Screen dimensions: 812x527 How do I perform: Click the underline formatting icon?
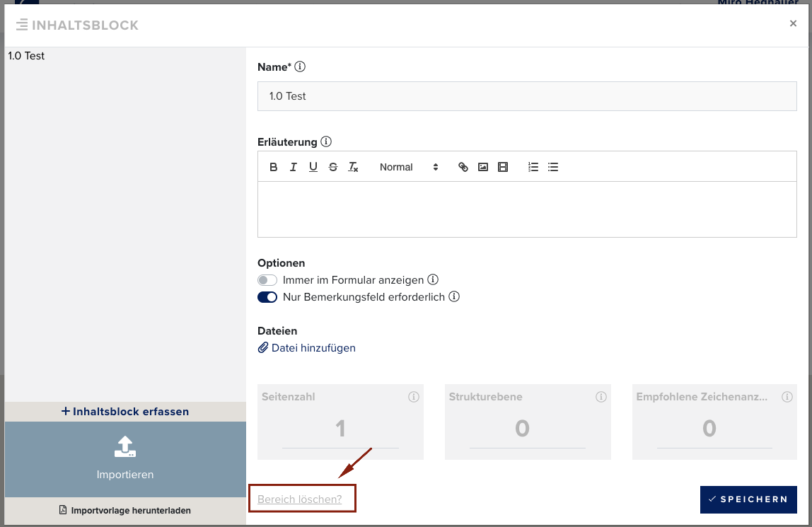tap(313, 167)
